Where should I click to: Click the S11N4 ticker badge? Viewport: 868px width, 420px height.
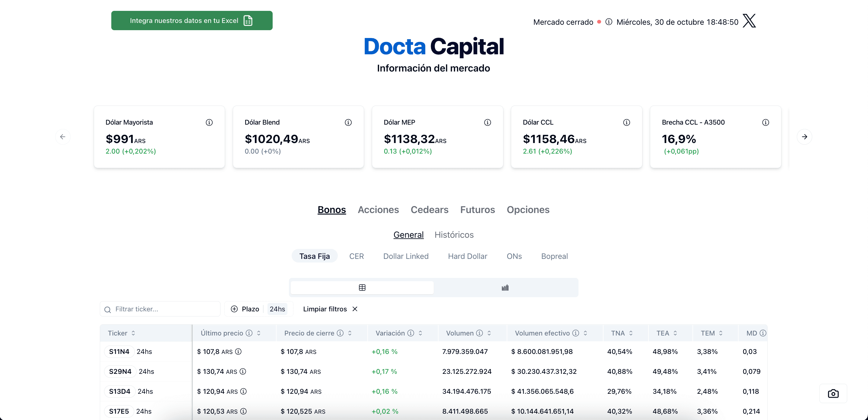[x=119, y=352]
